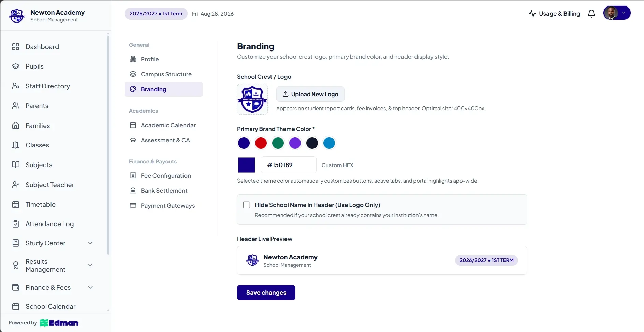This screenshot has height=332, width=644.
Task: Click the Subjects open-book icon
Action: click(x=16, y=165)
